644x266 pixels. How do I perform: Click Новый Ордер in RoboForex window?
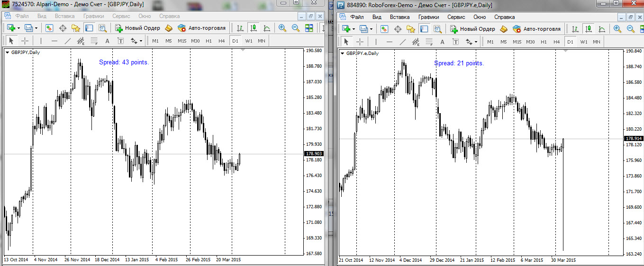click(x=472, y=29)
